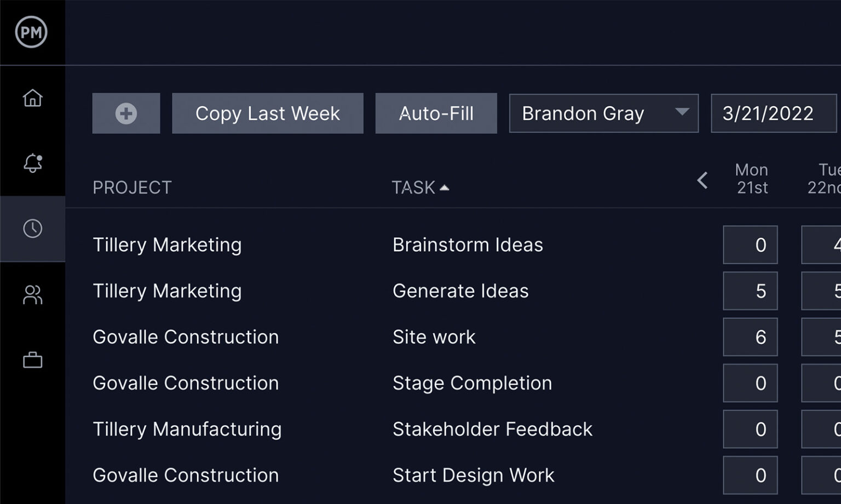This screenshot has width=841, height=504.
Task: Click Monday hours cell for Stage Completion
Action: 750,383
